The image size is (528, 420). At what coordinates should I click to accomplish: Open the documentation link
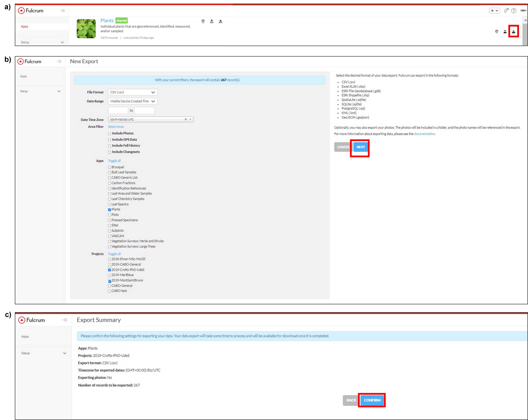[x=424, y=134]
